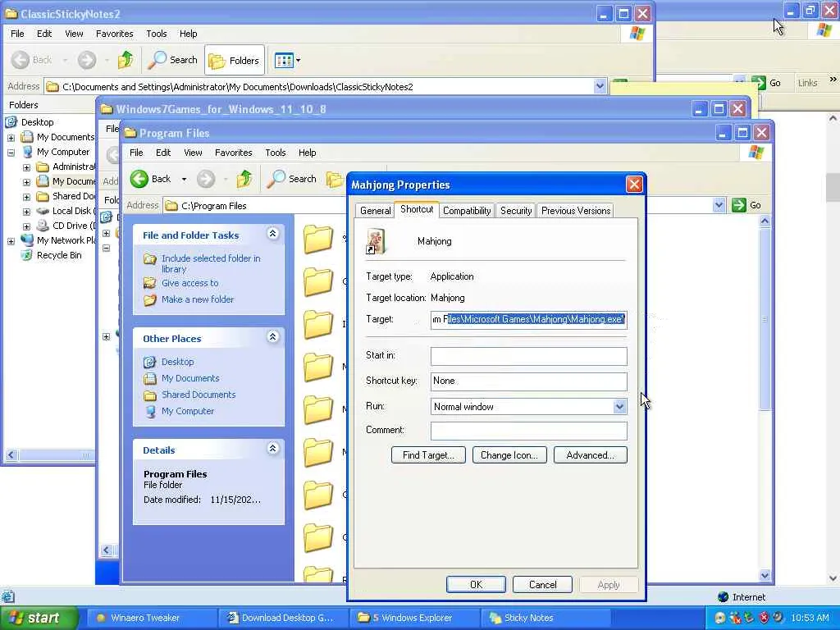Click the Start in field
The image size is (840, 630).
(x=529, y=356)
